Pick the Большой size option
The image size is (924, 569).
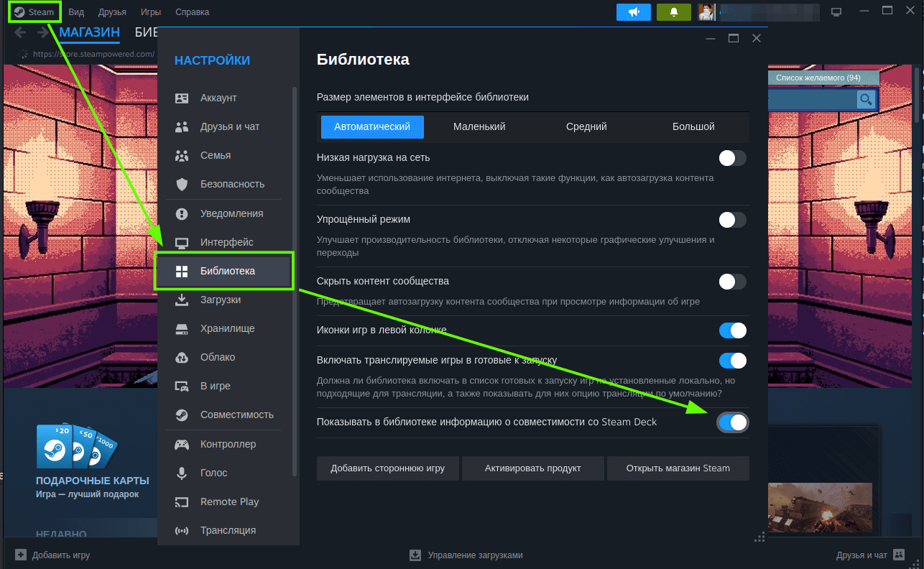coord(693,126)
